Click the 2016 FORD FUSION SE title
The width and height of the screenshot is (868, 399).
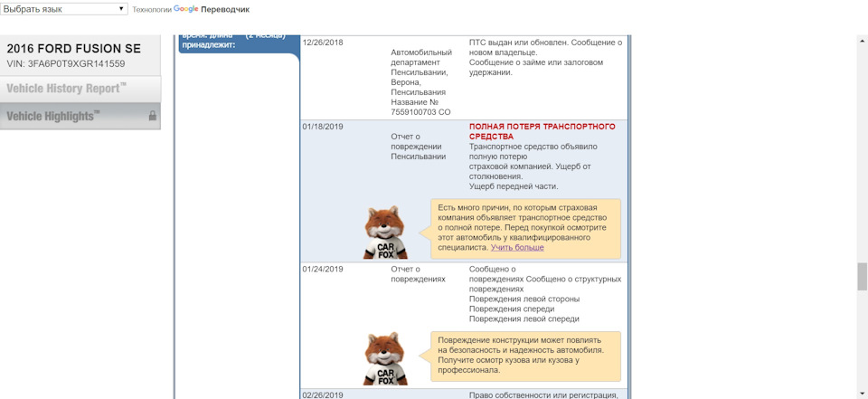pos(73,49)
